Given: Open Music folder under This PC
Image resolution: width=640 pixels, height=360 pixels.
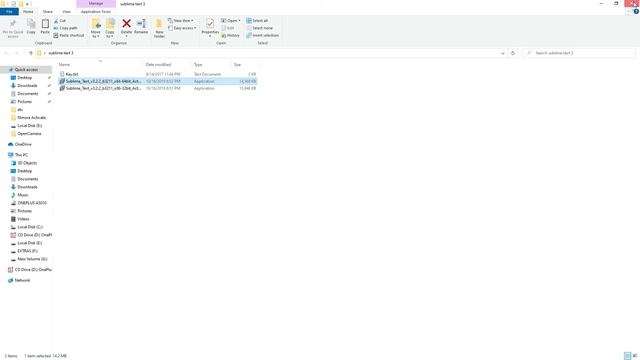Looking at the screenshot, I should tap(20, 195).
